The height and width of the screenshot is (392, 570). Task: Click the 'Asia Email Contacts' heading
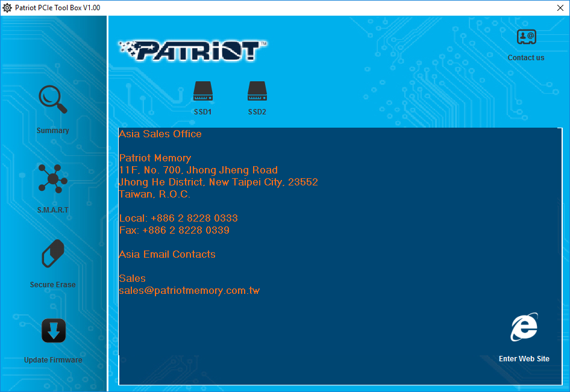[168, 254]
